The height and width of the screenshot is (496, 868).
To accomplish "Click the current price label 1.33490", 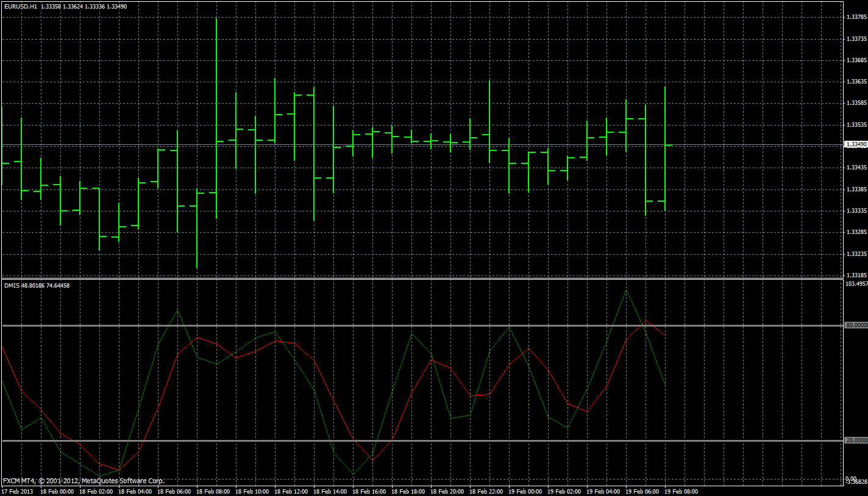I will pos(856,144).
